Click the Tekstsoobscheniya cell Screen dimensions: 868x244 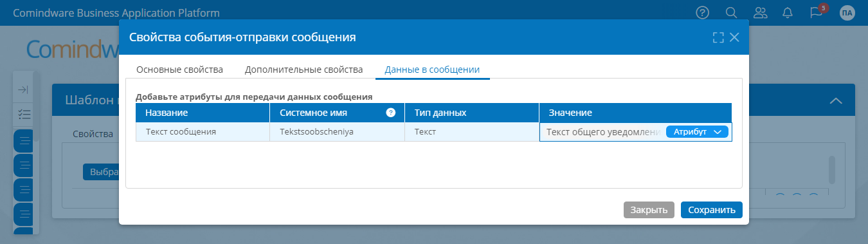coord(337,132)
